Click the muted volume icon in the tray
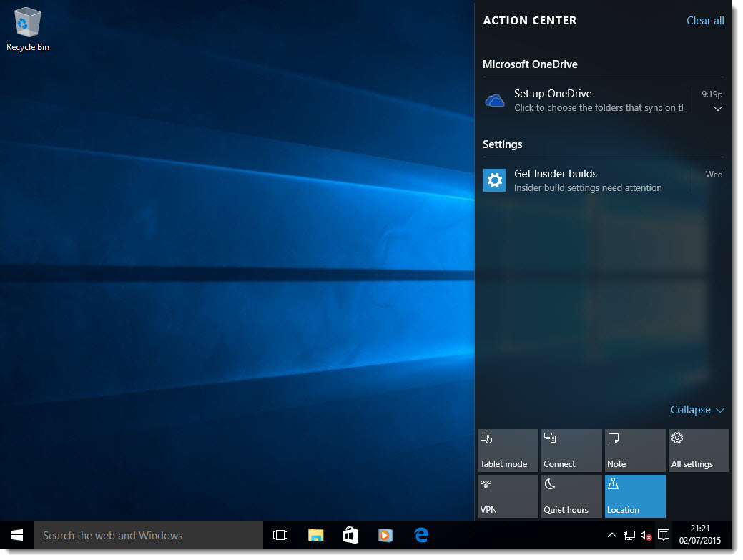The image size is (743, 560). pyautogui.click(x=646, y=535)
